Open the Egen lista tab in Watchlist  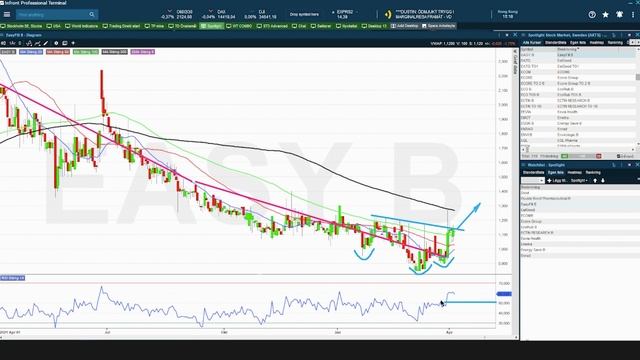[x=556, y=173]
